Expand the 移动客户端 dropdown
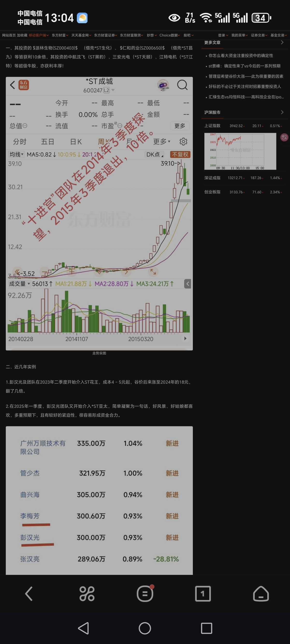 click(39, 35)
